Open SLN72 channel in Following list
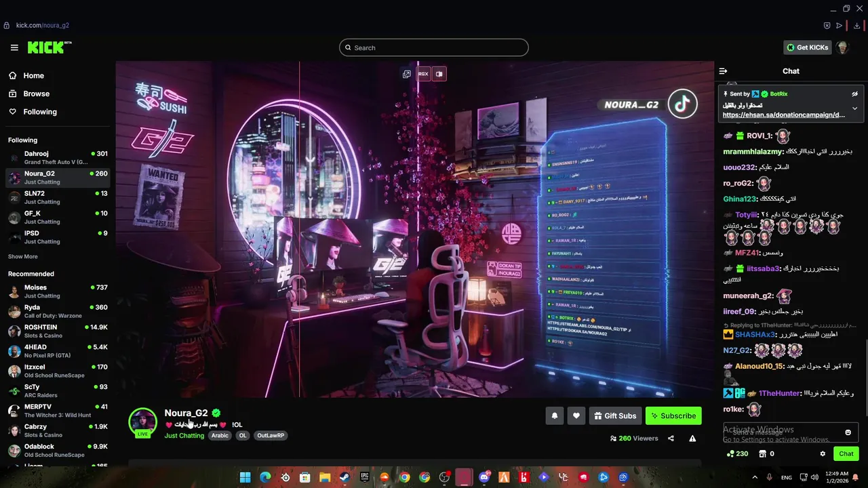868x488 pixels. 57,197
